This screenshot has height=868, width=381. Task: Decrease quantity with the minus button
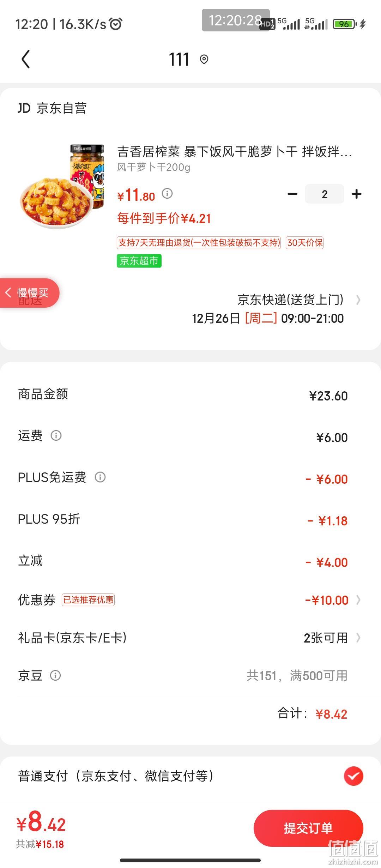pos(292,194)
